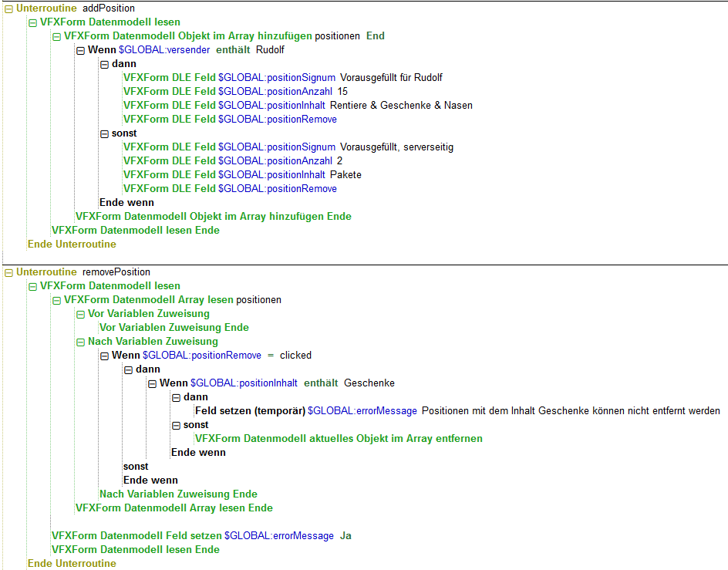Collapse the 'Nach Variablen Zuweisung' section
Screen dimensions: 728x570
coord(80,342)
